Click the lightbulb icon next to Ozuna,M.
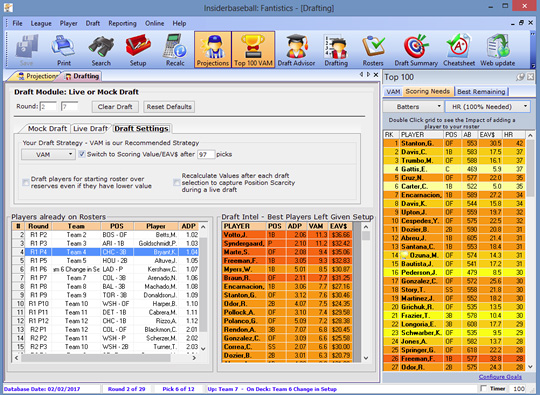Viewport: 540px width, 395px height. [x=404, y=255]
